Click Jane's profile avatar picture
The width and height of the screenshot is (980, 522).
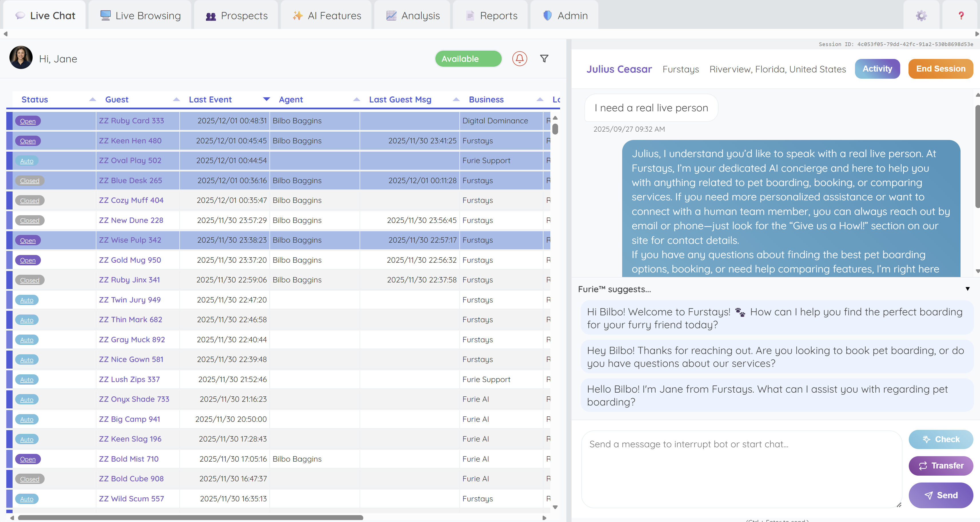[21, 58]
